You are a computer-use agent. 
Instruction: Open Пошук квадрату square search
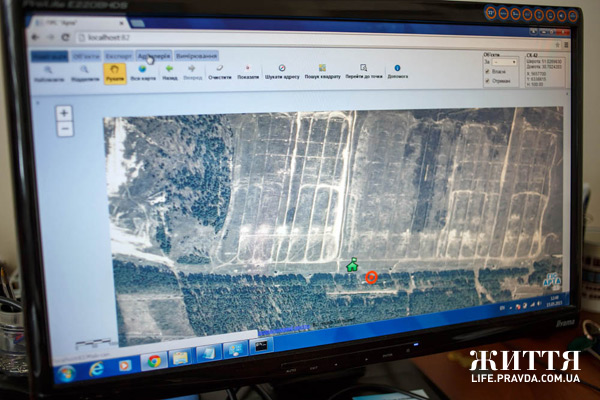[x=322, y=71]
